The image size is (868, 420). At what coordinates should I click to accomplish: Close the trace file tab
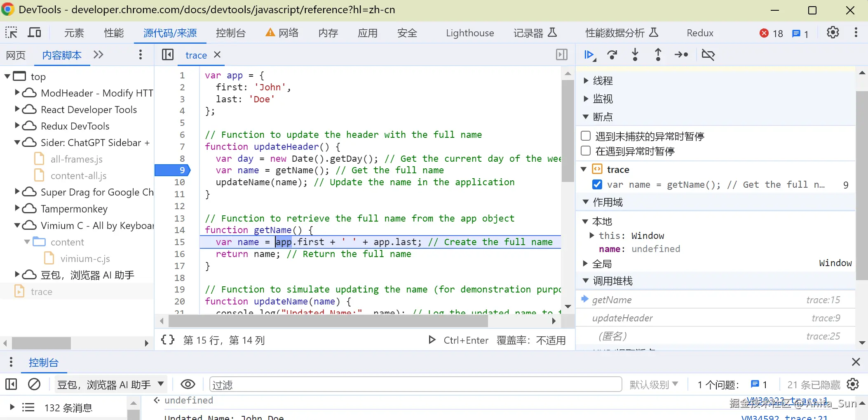click(x=217, y=54)
